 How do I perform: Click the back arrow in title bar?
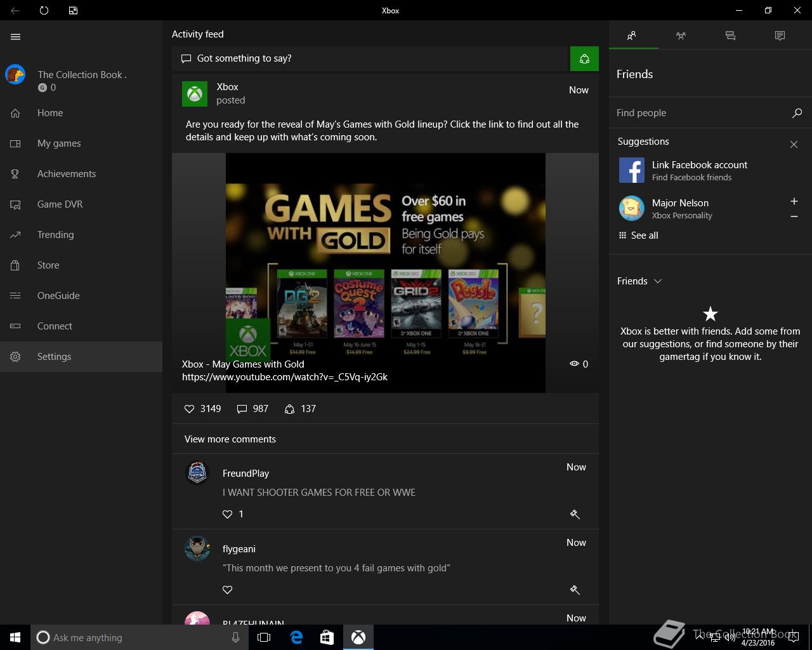click(15, 10)
